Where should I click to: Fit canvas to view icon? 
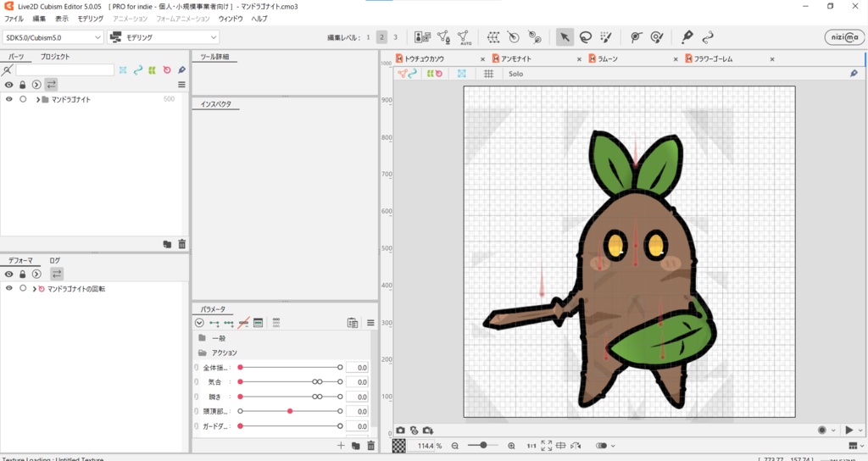click(547, 446)
